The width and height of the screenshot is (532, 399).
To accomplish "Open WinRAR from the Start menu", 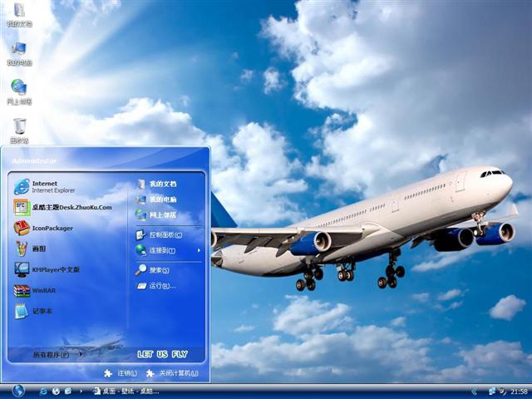I will pyautogui.click(x=35, y=290).
